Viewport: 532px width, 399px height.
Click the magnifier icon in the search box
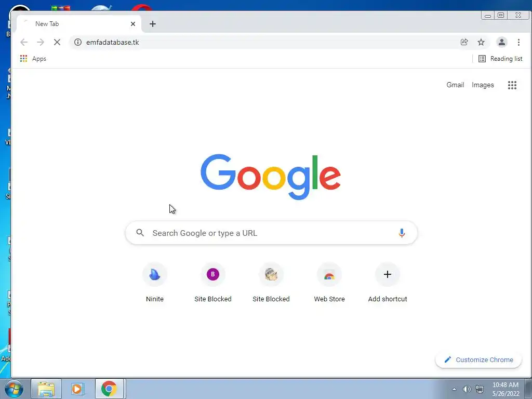pos(140,233)
